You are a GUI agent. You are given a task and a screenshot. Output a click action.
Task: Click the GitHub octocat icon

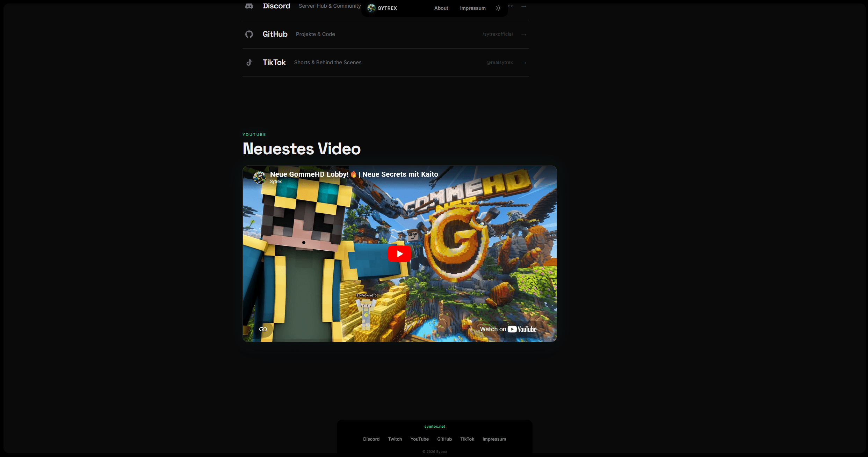[x=249, y=34]
